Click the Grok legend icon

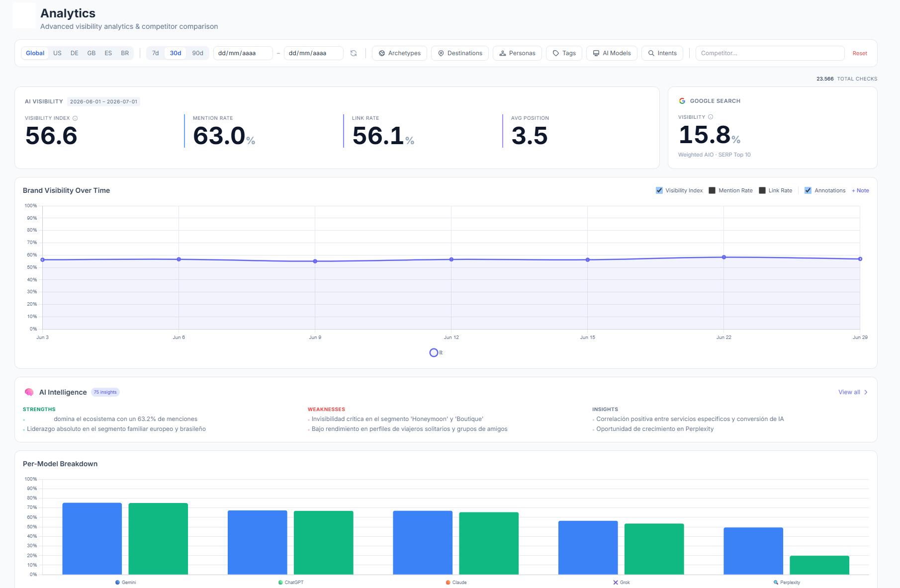616,583
